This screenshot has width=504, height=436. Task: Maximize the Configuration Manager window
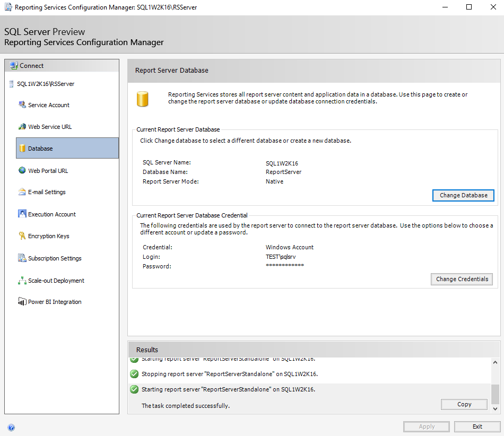click(x=469, y=7)
